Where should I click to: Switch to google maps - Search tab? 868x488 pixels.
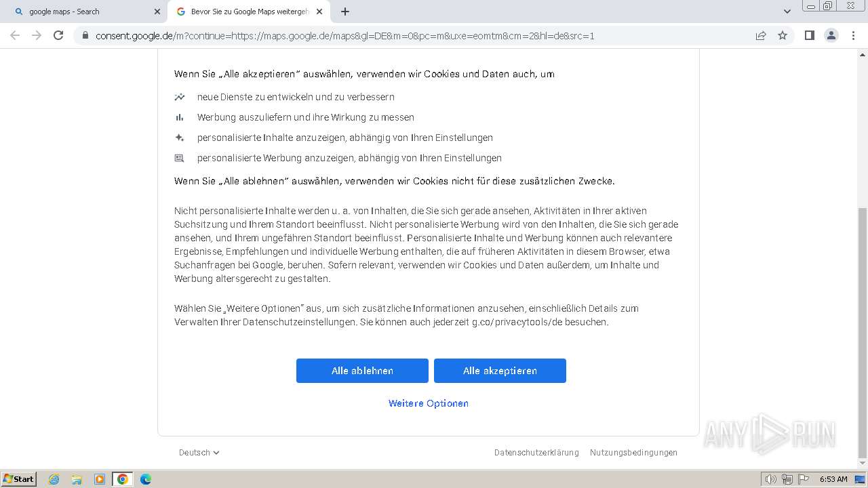point(85,12)
